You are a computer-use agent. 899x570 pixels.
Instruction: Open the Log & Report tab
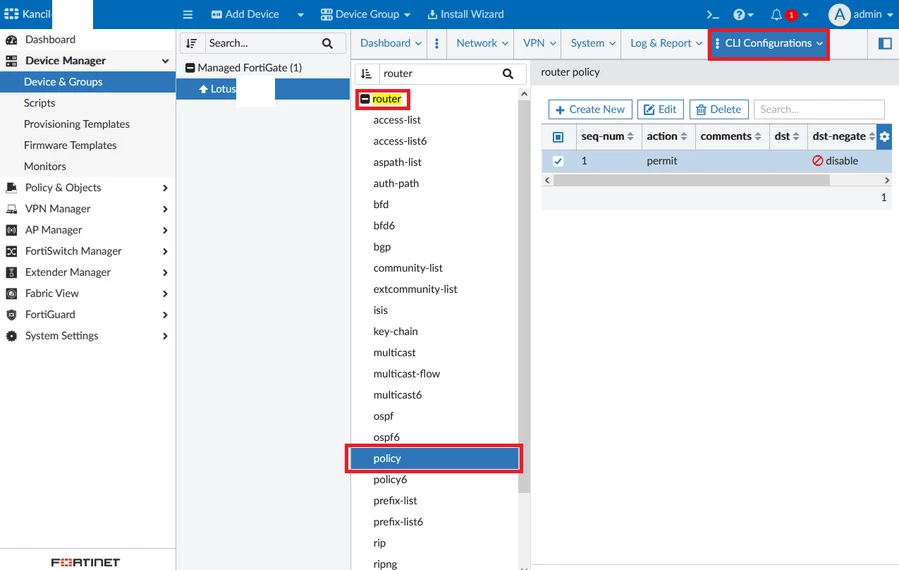coord(666,43)
